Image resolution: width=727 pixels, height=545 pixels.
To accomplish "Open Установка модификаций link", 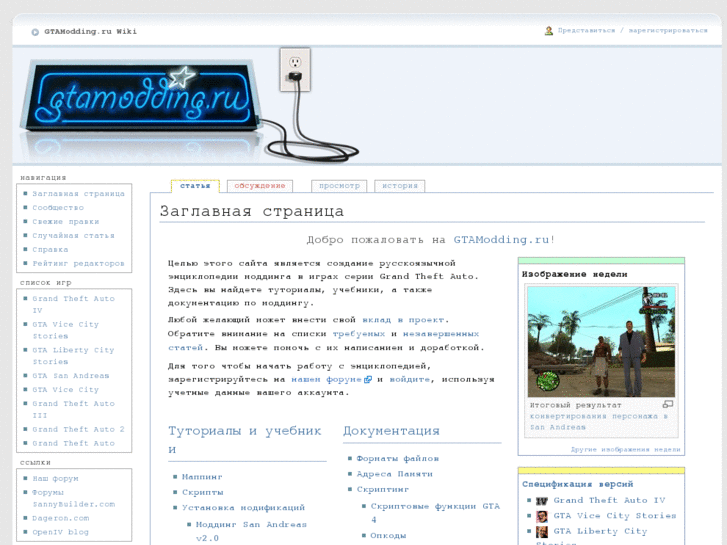I will pyautogui.click(x=243, y=508).
